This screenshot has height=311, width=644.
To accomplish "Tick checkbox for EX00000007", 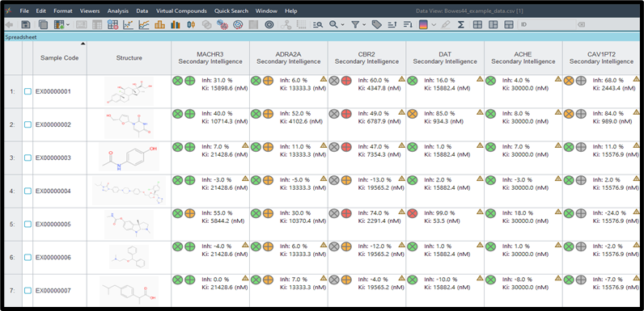I will [28, 291].
